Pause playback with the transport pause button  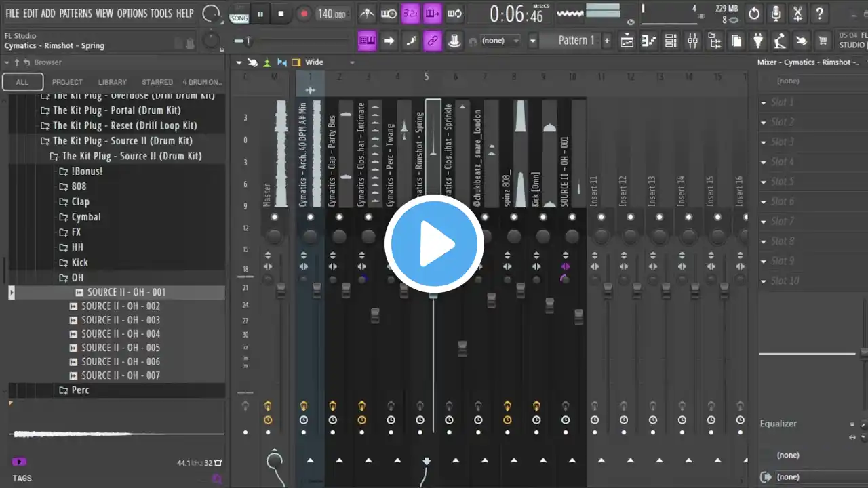[x=260, y=14]
